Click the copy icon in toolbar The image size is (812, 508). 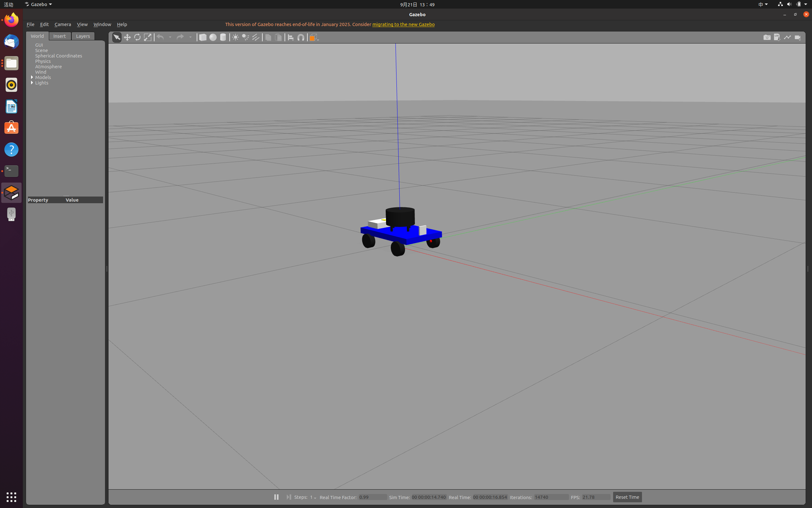click(268, 37)
